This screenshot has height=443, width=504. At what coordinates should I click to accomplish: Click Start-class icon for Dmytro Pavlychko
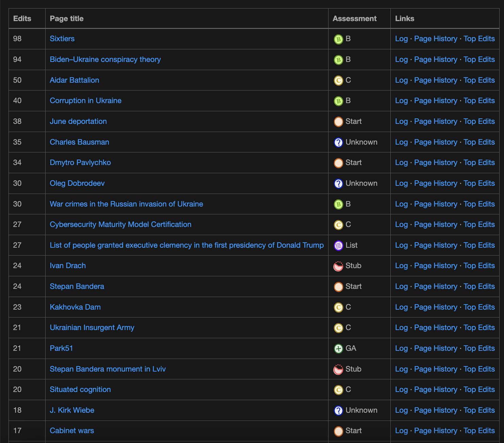(338, 163)
